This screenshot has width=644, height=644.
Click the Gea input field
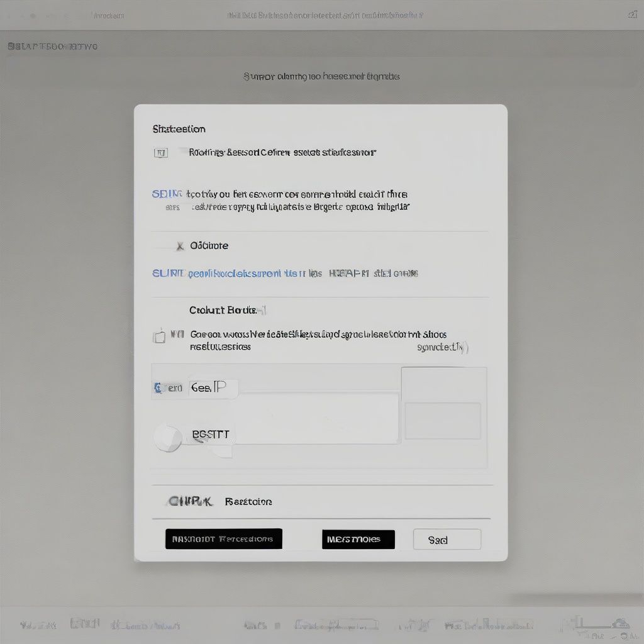(x=213, y=389)
